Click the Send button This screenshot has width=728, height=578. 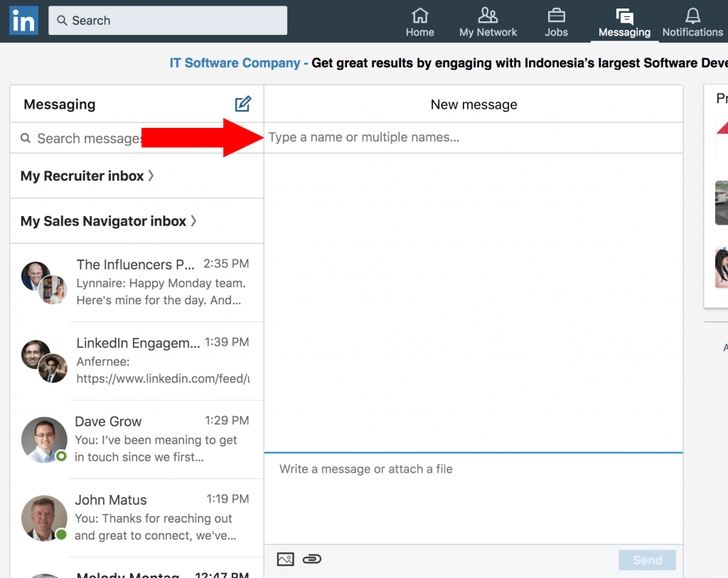coord(647,560)
